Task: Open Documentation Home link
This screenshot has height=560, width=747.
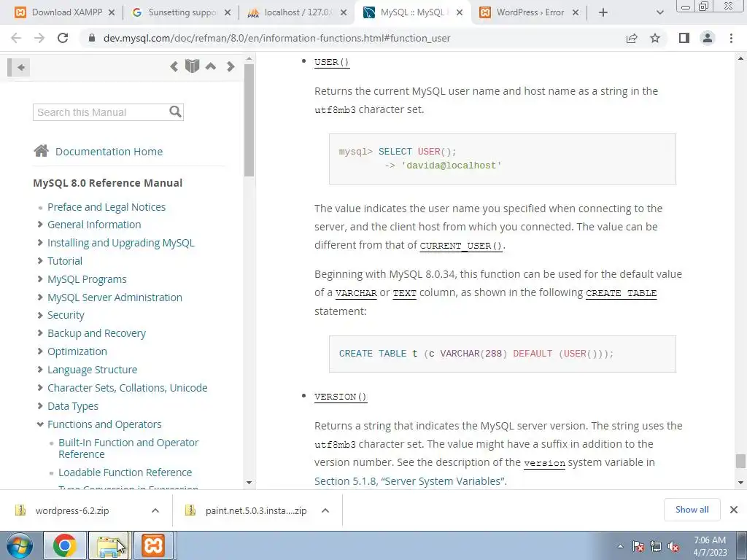Action: tap(109, 152)
